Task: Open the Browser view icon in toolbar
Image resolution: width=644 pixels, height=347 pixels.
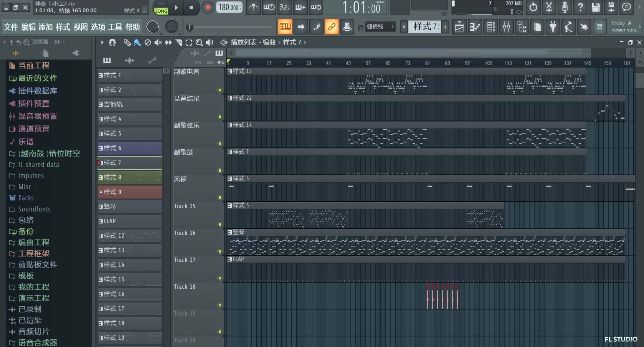Action: click(x=522, y=26)
